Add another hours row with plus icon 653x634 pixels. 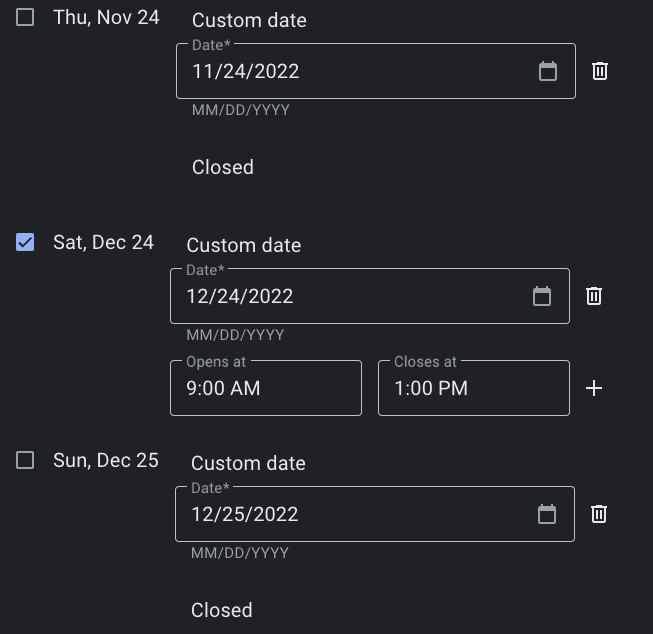coord(594,388)
